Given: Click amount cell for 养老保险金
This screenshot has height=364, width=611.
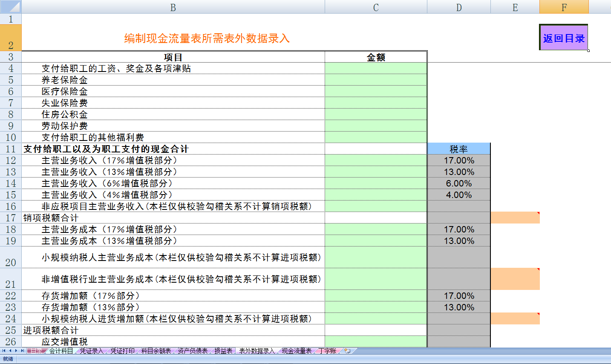Looking at the screenshot, I should 376,80.
